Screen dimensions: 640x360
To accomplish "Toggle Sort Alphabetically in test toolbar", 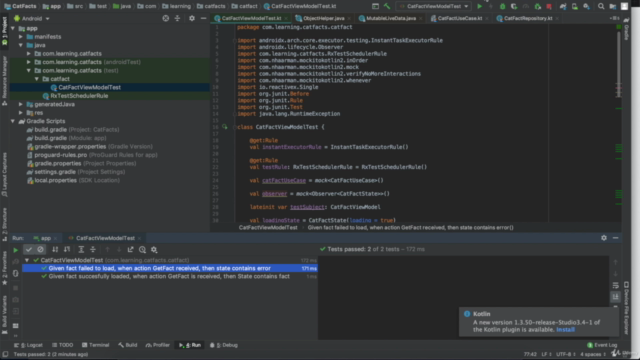I will (55, 249).
